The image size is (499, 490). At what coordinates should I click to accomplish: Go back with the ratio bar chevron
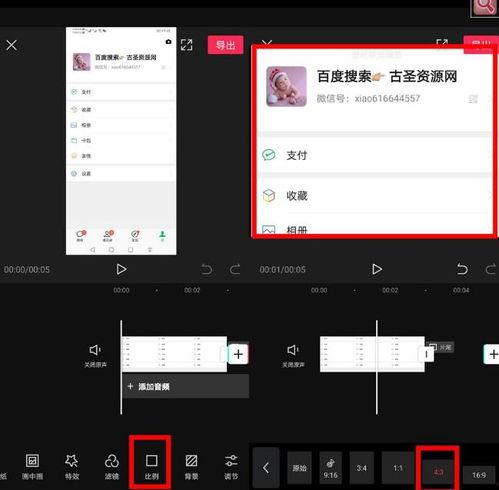[x=266, y=468]
